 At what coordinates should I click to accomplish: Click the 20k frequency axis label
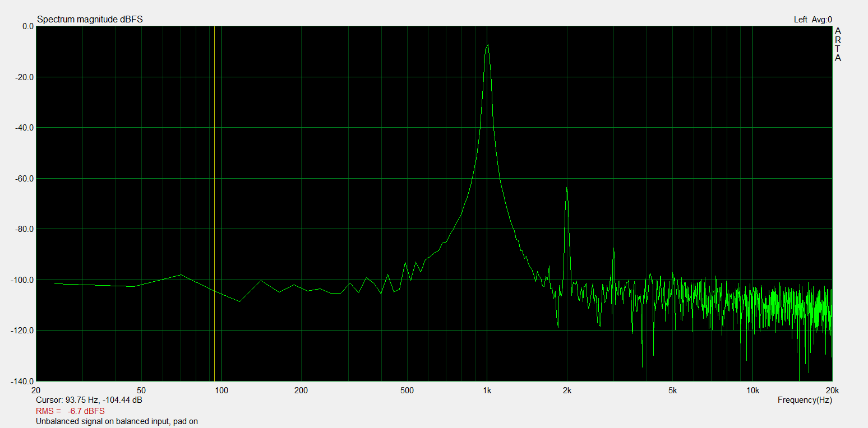tap(832, 390)
